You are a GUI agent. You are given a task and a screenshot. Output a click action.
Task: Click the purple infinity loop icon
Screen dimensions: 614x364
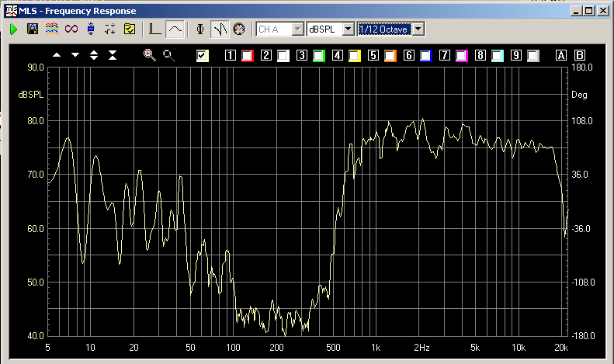click(x=71, y=29)
